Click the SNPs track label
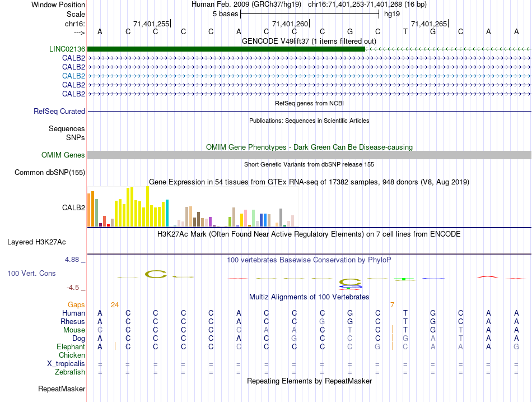The width and height of the screenshot is (532, 402). click(76, 137)
